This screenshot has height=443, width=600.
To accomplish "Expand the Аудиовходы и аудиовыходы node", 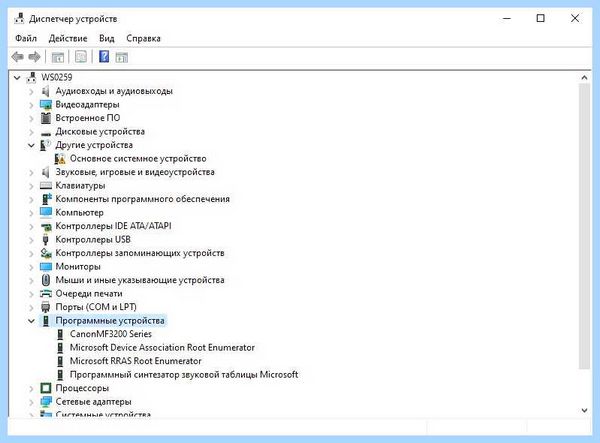I will [x=31, y=91].
